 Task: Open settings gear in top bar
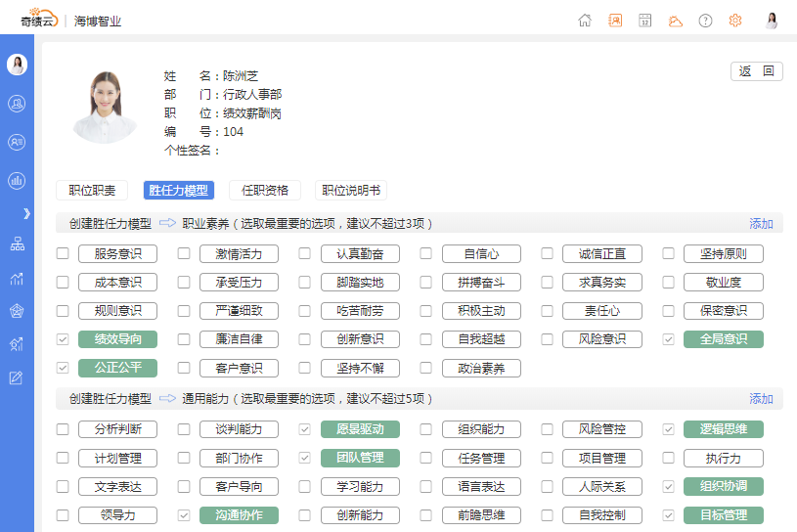tap(735, 21)
